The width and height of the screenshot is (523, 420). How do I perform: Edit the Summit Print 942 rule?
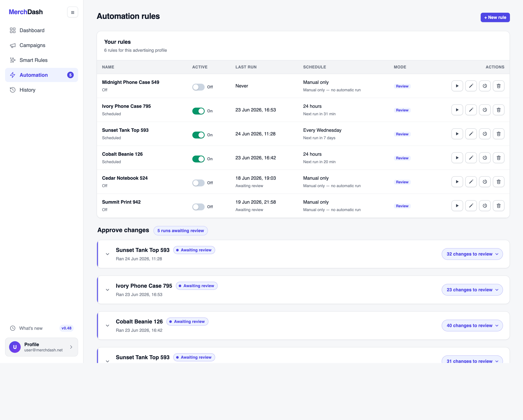click(x=471, y=206)
